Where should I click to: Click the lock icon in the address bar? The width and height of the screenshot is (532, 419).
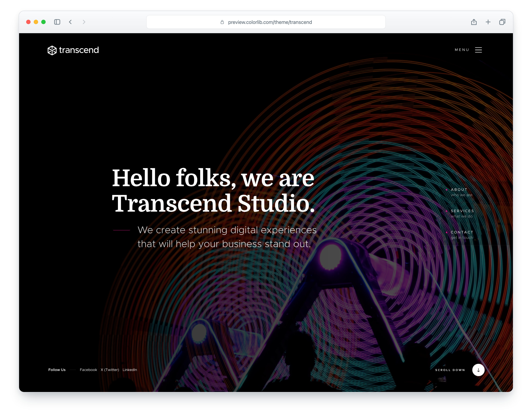tap(222, 22)
